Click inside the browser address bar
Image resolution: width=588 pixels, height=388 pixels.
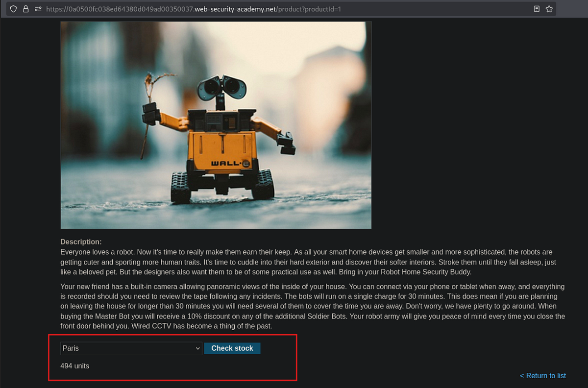pos(294,8)
